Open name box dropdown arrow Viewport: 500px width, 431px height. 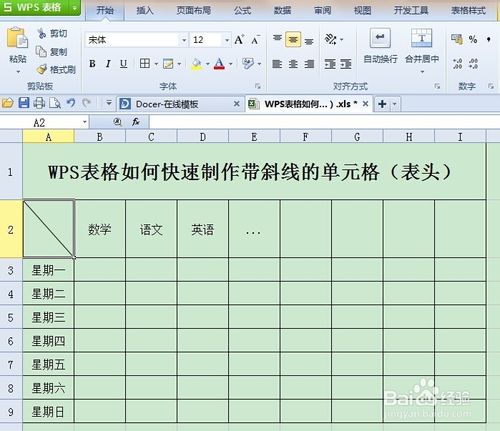[85, 122]
